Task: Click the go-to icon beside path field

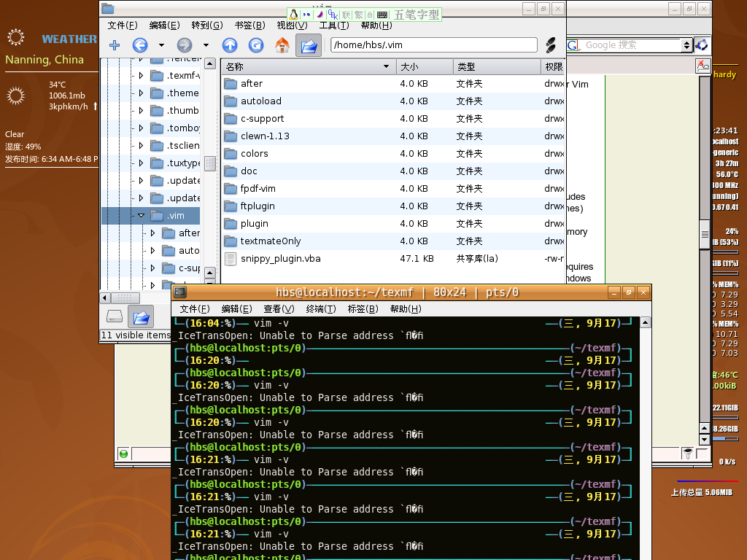Action: 550,45
